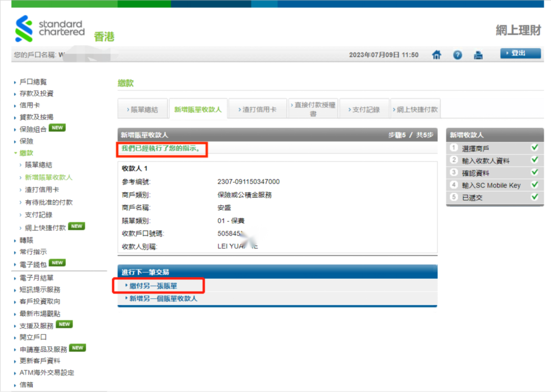
Task: Open help via the question mark icon
Action: [x=458, y=55]
